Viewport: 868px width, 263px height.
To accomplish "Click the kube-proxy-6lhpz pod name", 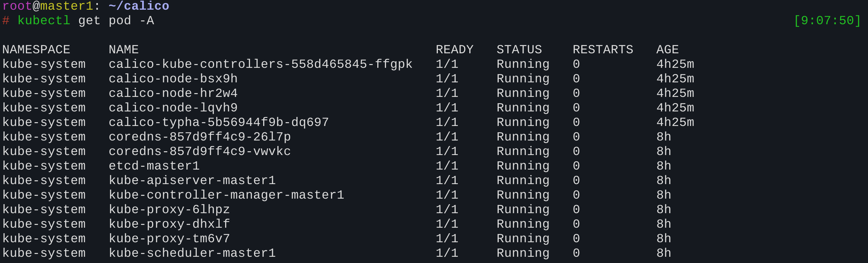I will pyautogui.click(x=169, y=210).
